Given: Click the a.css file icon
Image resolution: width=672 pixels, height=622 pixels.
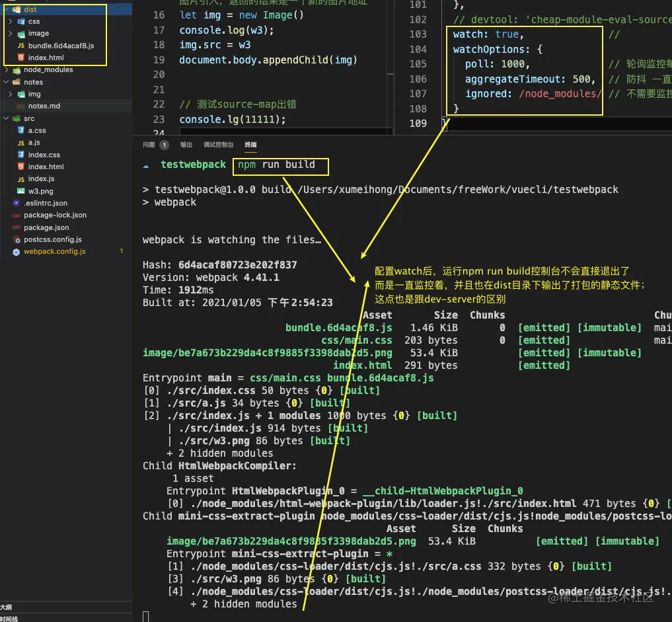Looking at the screenshot, I should pyautogui.click(x=21, y=130).
